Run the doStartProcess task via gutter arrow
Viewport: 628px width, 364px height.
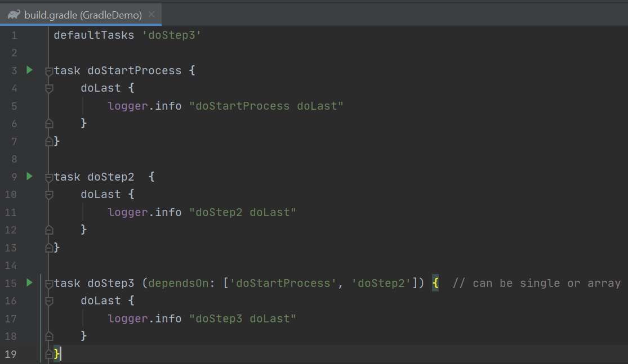click(x=30, y=70)
